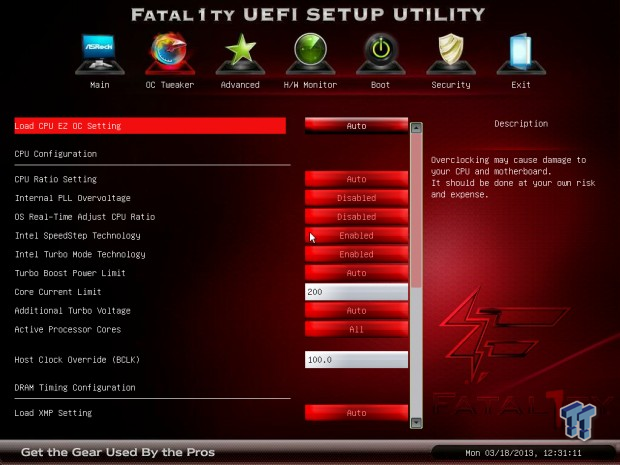The width and height of the screenshot is (620, 465).
Task: Edit the Core Current Limit 200 field
Action: click(356, 292)
